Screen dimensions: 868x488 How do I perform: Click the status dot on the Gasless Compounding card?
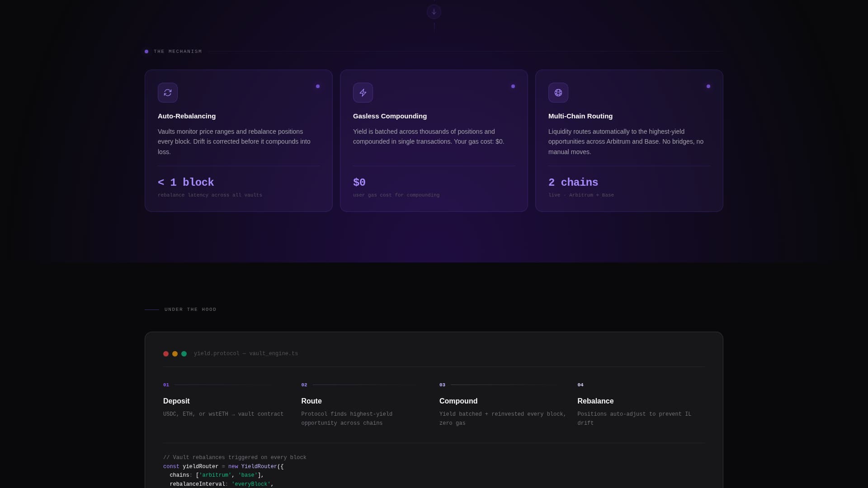coord(513,86)
